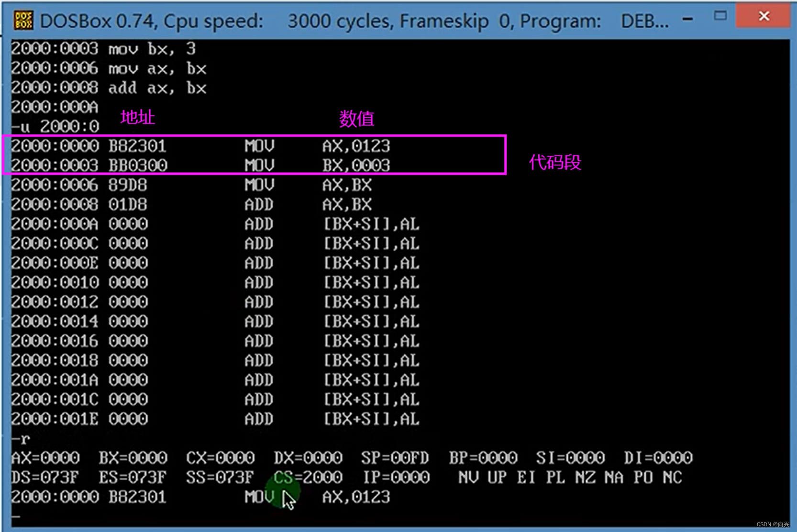The height and width of the screenshot is (532, 797).
Task: Click the BP=0000 register value
Action: click(483, 458)
